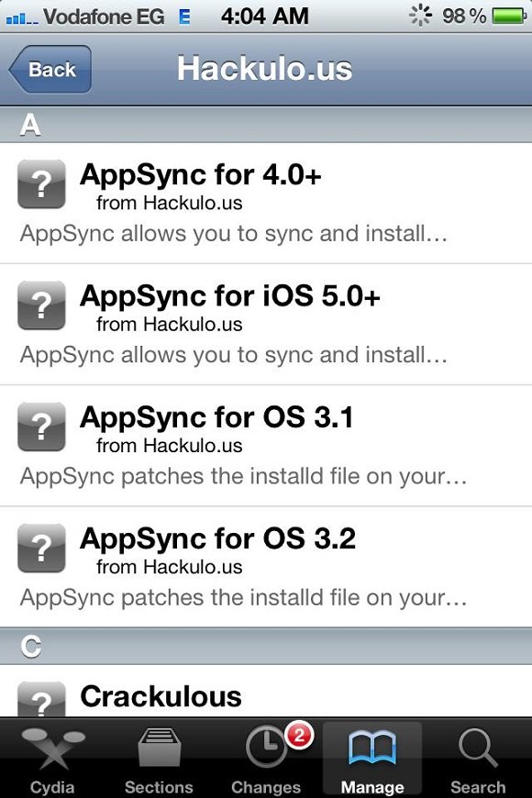Open the Search magnifier tab
The width and height of the screenshot is (532, 798).
coord(478,748)
